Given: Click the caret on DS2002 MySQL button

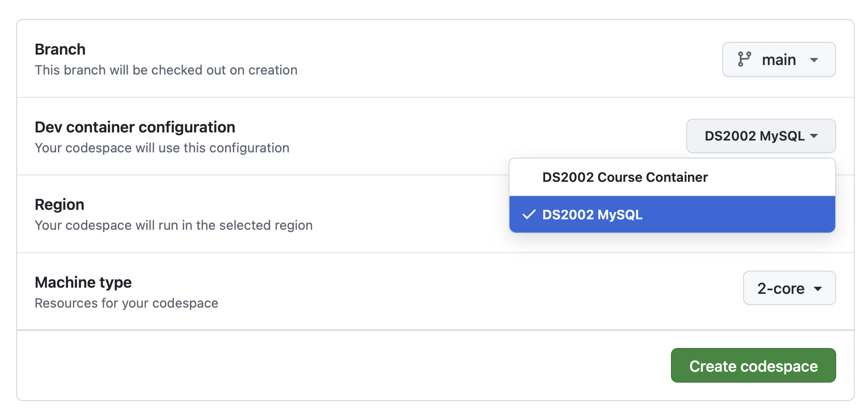Looking at the screenshot, I should pyautogui.click(x=814, y=136).
